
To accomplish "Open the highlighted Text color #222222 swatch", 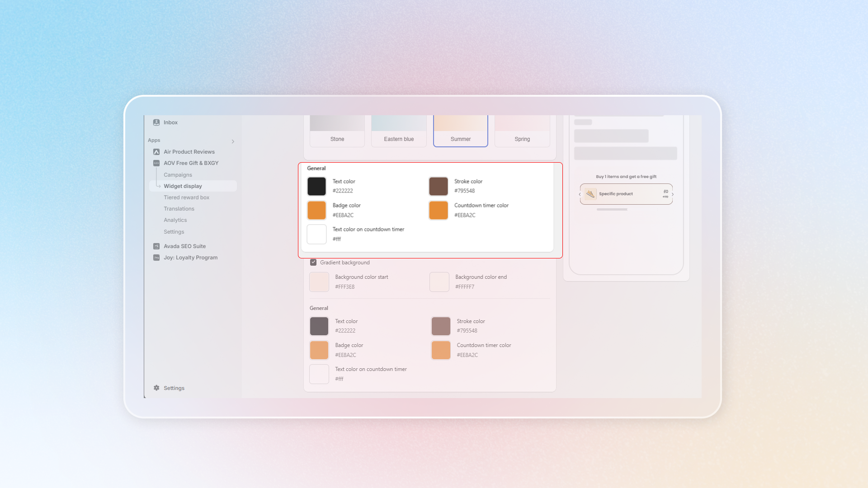I will coord(316,186).
